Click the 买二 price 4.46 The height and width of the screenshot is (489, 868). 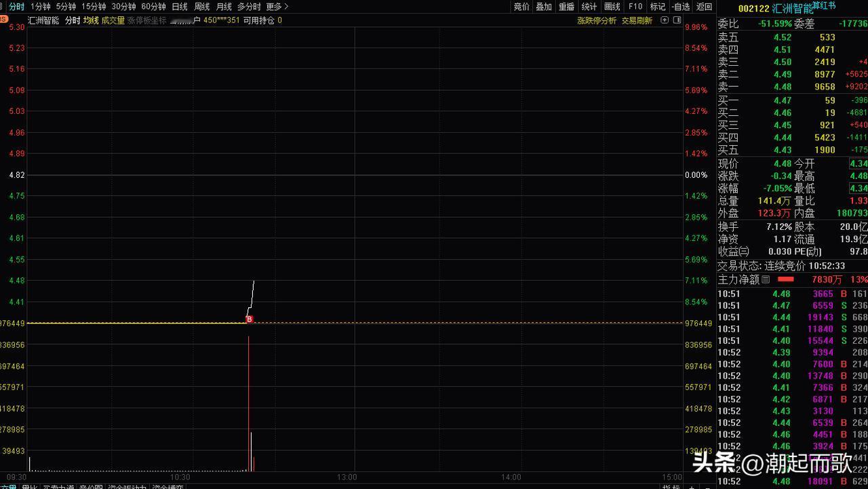tap(782, 113)
